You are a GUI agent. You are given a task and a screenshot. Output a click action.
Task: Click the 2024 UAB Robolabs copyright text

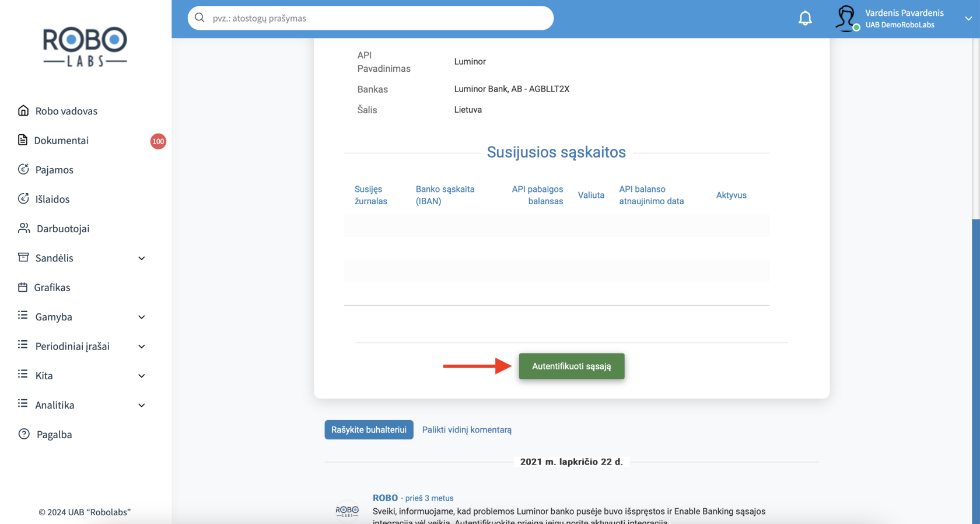85,512
